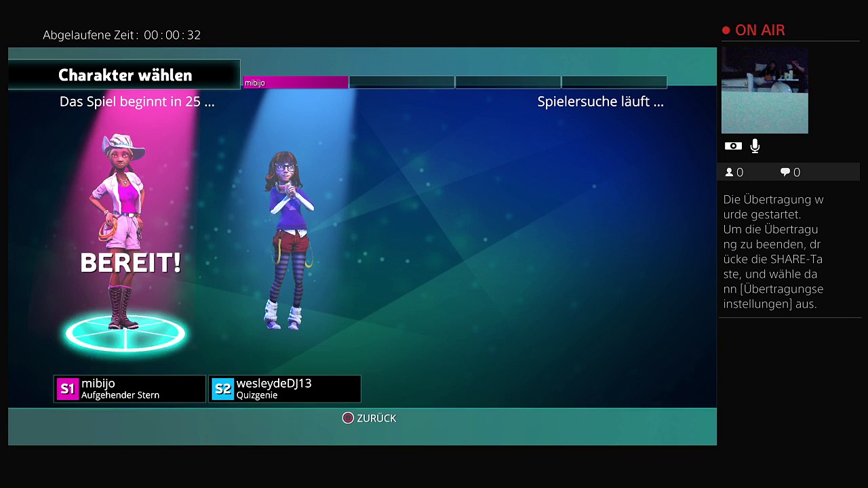Select the second empty player slot
This screenshot has width=868, height=488.
(x=401, y=83)
